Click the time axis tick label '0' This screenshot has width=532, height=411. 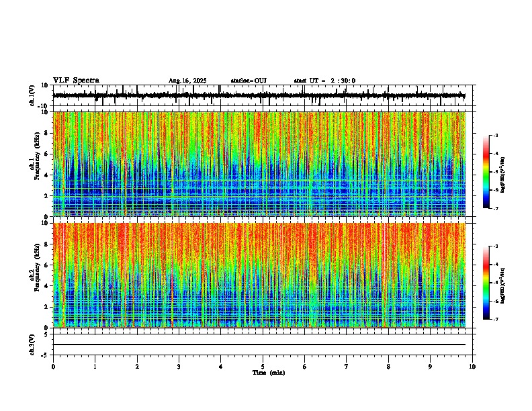pos(53,367)
